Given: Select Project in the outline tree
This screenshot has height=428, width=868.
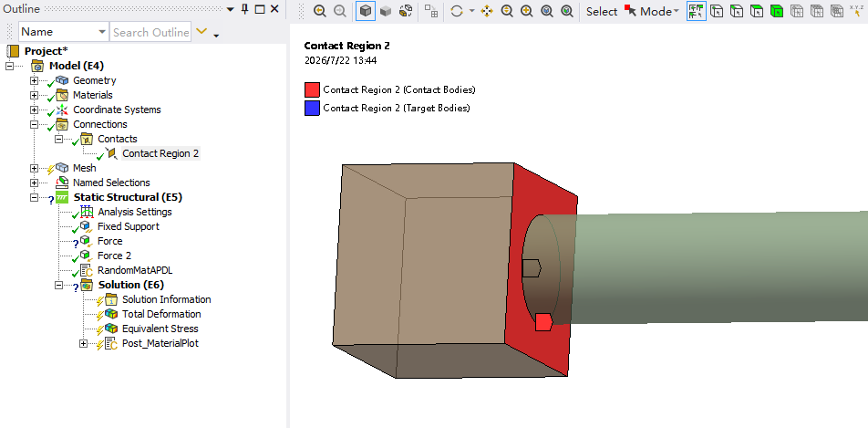Looking at the screenshot, I should [46, 51].
